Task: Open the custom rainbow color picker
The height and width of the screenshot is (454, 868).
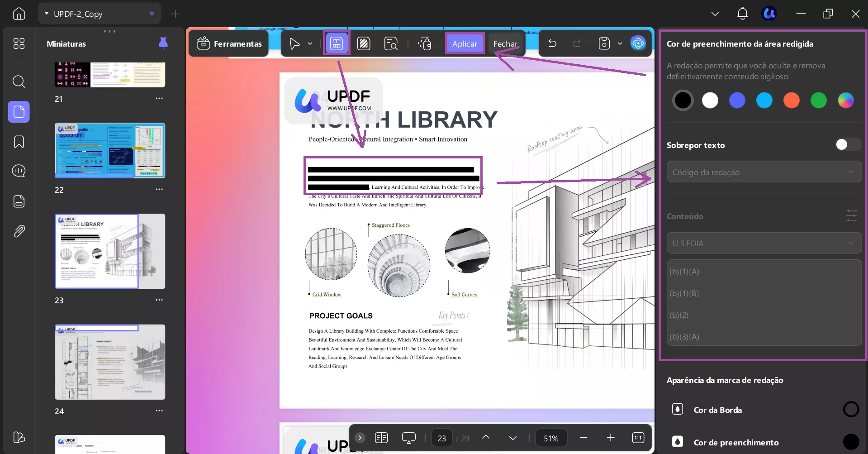Action: 846,100
